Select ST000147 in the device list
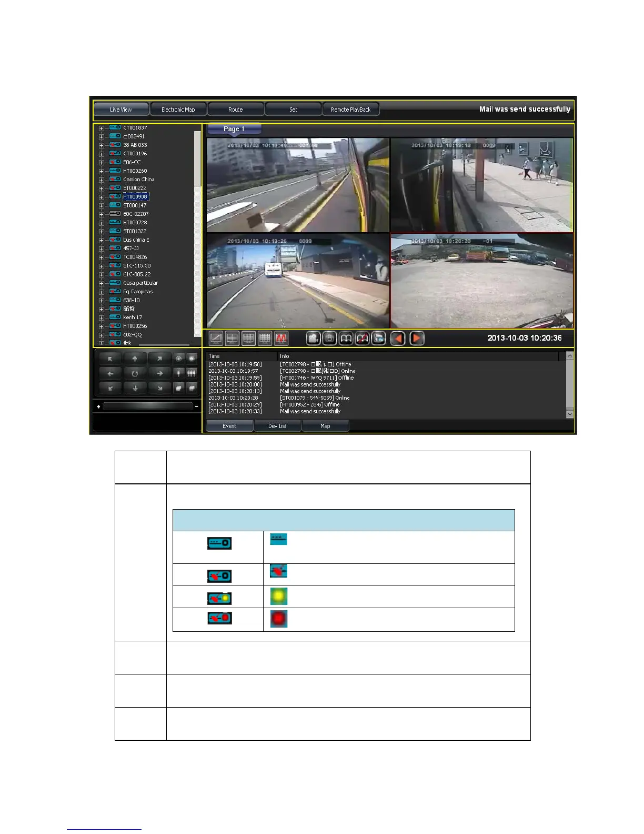 click(x=135, y=205)
